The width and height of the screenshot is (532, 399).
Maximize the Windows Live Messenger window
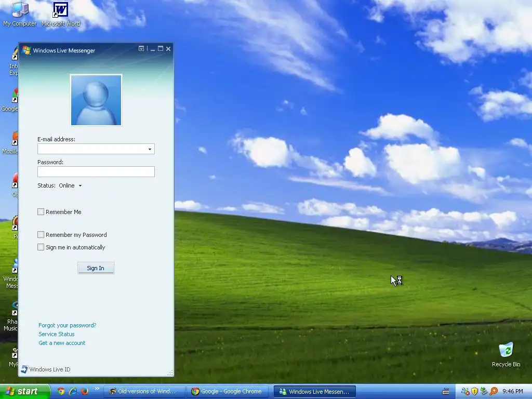(161, 49)
